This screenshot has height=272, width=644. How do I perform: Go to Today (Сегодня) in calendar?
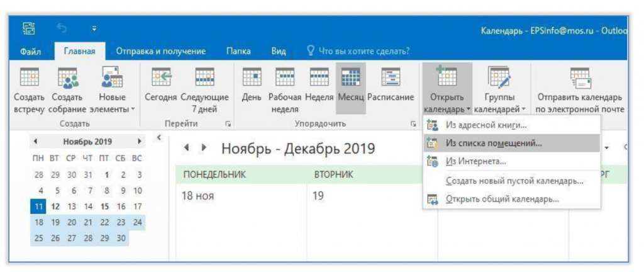click(x=162, y=88)
